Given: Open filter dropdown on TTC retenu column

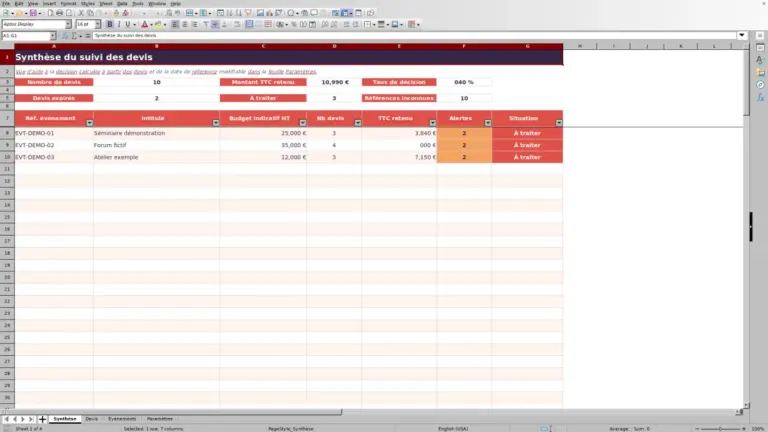Looking at the screenshot, I should [433, 123].
